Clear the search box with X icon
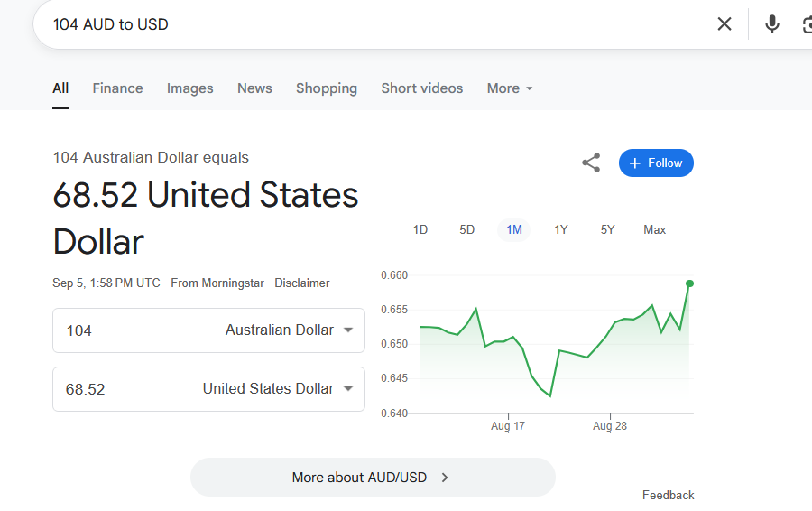 point(724,24)
